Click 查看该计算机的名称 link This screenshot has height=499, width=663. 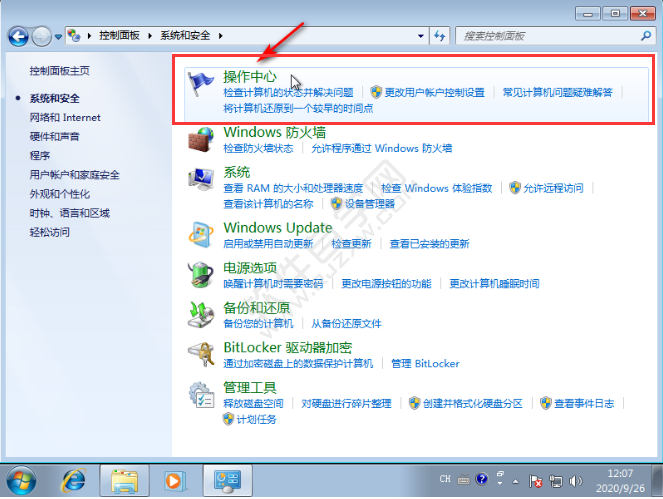pos(268,204)
